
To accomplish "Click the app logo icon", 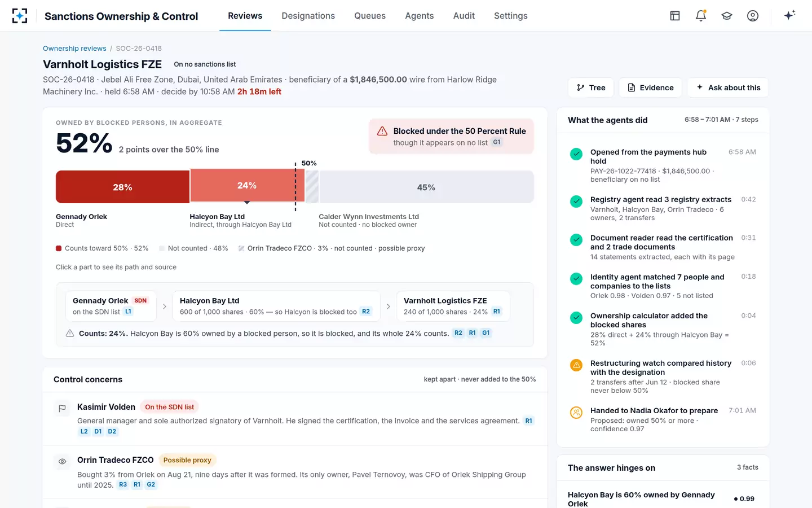I will coord(20,16).
